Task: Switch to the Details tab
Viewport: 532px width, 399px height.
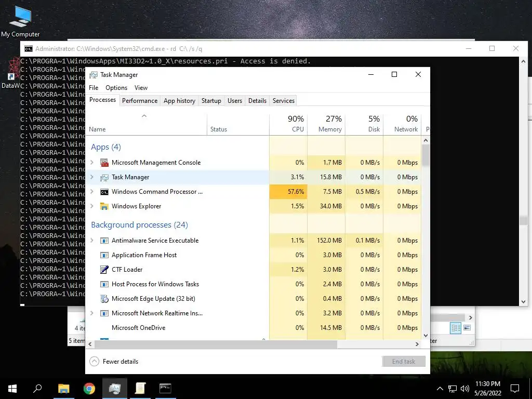Action: pos(257,101)
